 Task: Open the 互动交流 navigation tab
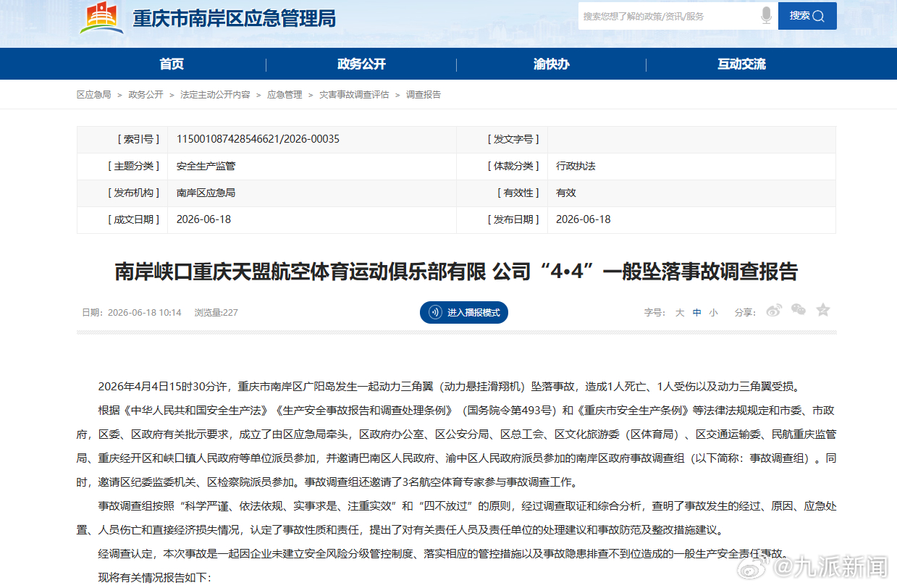pyautogui.click(x=741, y=64)
